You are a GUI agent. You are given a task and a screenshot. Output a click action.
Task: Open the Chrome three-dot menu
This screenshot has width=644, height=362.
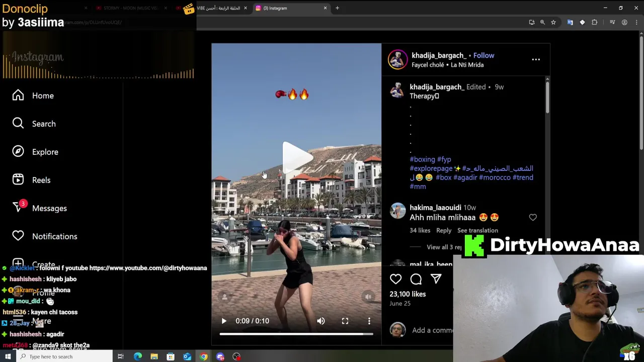[x=636, y=22]
